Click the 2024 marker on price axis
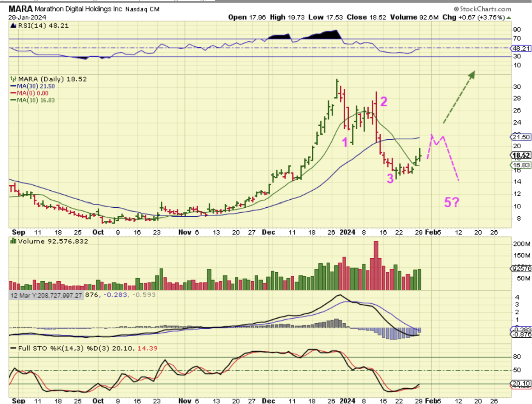532x404 pixels. (x=347, y=232)
